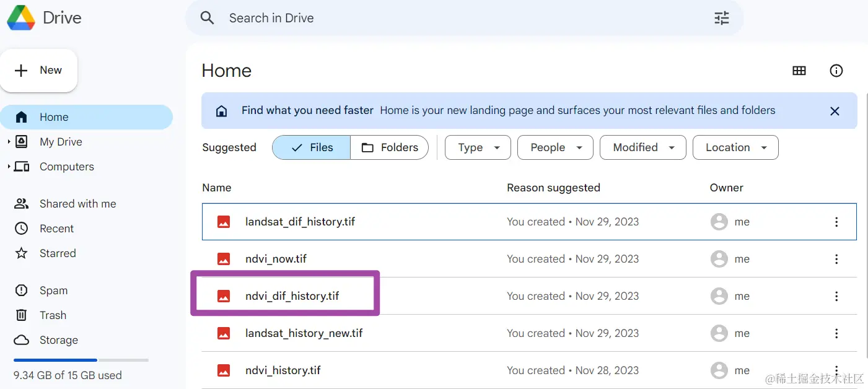This screenshot has width=868, height=389.
Task: Click the search magnifier icon
Action: 208,18
